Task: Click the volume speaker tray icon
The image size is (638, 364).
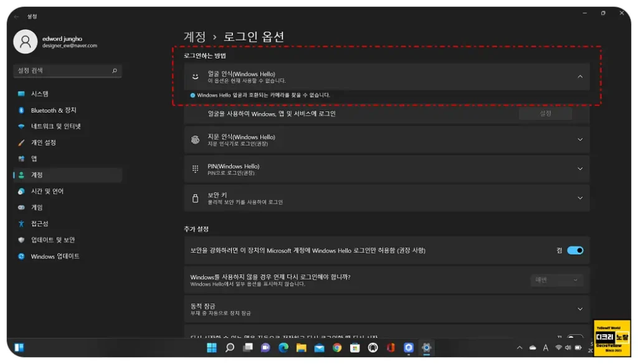Action: coord(568,348)
